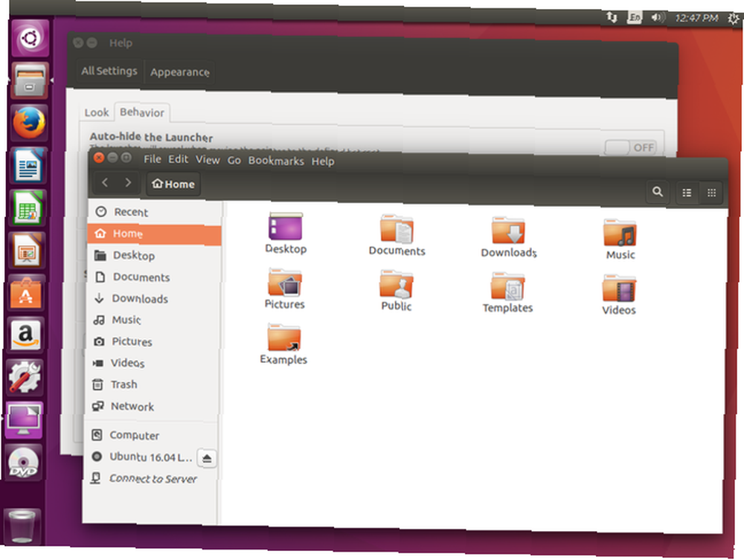This screenshot has height=560, width=744.
Task: Click Connect to Server in sidebar
Action: click(x=149, y=478)
